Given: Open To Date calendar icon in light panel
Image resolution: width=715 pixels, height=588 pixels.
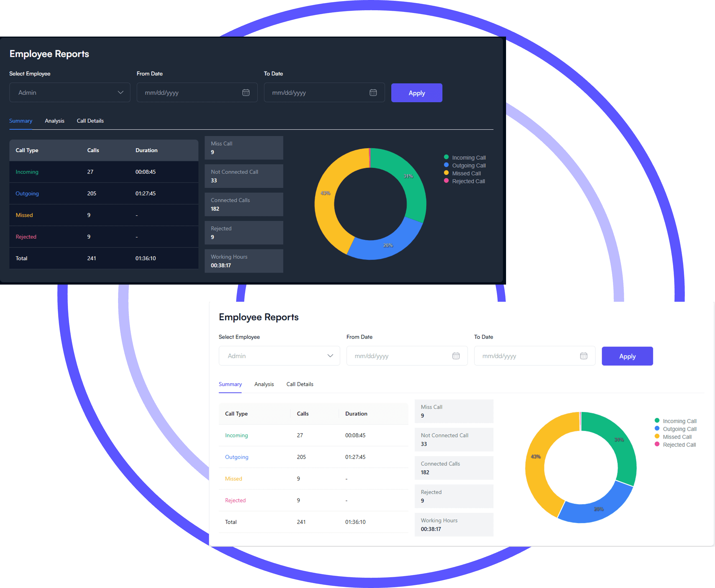Looking at the screenshot, I should 583,356.
